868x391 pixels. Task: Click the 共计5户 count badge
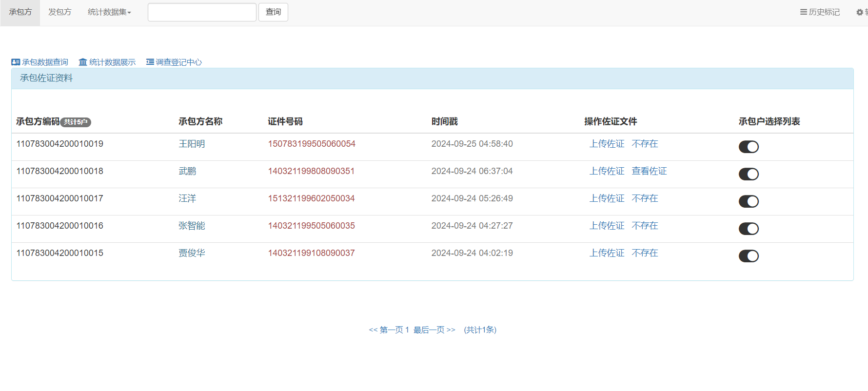[76, 122]
